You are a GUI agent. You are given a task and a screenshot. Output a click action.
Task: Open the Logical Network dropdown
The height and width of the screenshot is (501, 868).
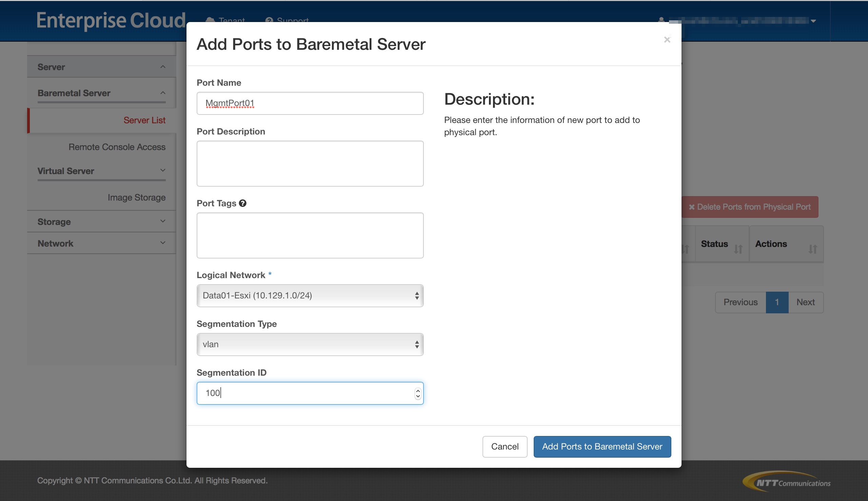(x=310, y=296)
